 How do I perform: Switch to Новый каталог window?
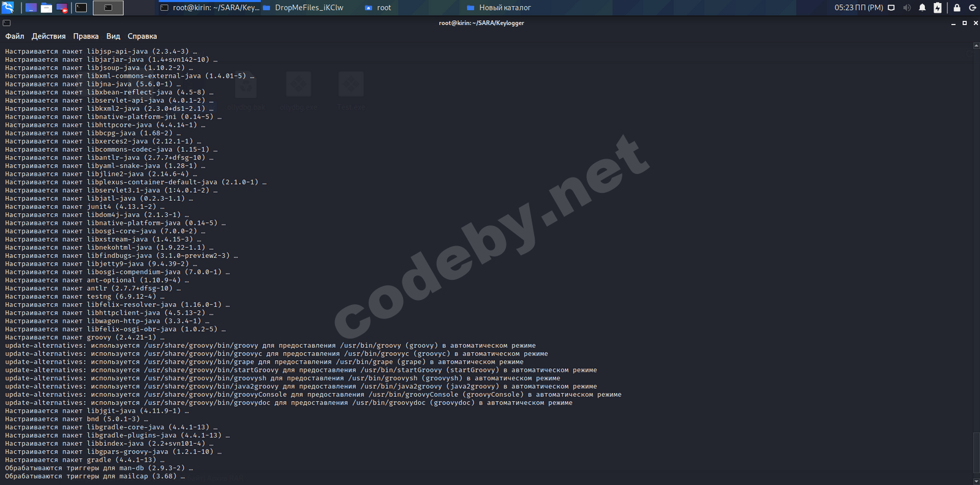[499, 8]
